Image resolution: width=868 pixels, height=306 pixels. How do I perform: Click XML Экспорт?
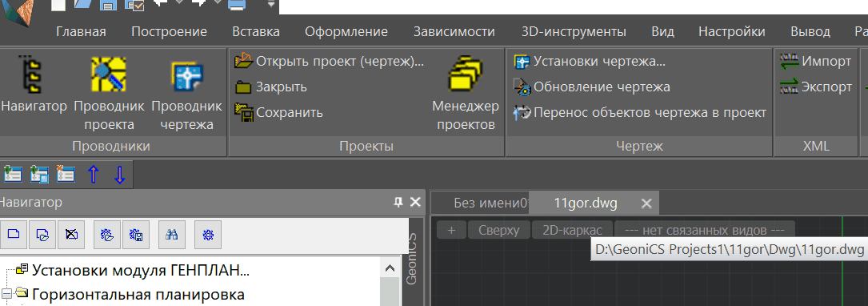click(815, 87)
